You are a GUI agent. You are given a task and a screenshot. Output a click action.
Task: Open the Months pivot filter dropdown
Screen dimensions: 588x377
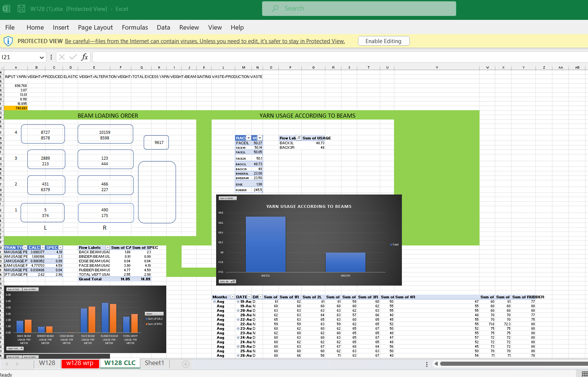click(x=232, y=297)
